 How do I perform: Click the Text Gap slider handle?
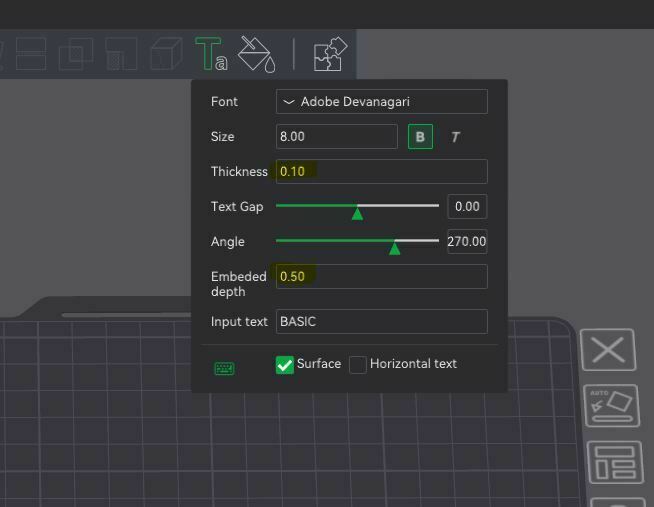[357, 214]
